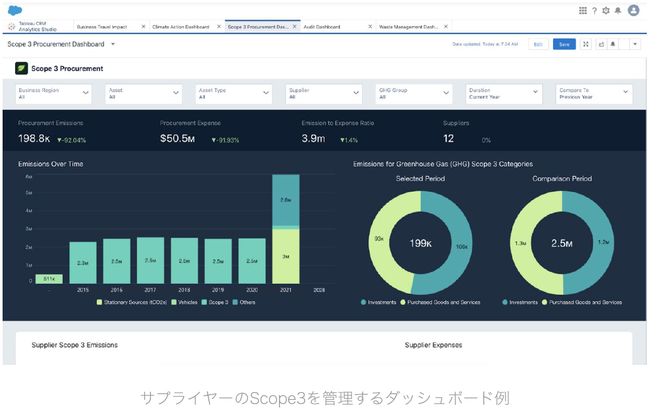The width and height of the screenshot is (650, 415).
Task: Open the user profile avatar
Action: [633, 10]
